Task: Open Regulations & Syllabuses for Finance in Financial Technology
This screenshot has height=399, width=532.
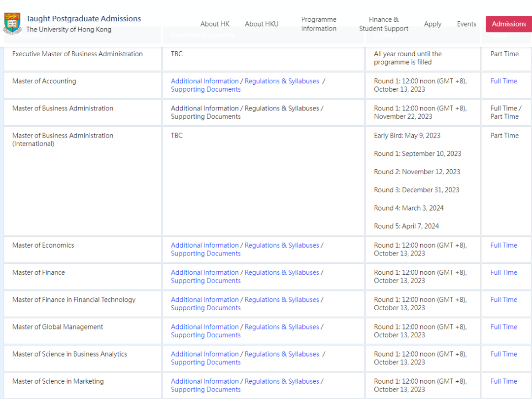Action: [x=282, y=299]
